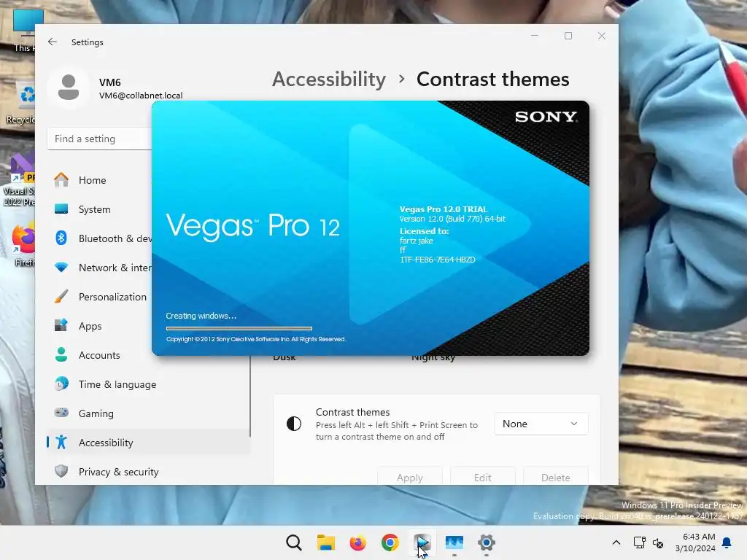This screenshot has width=747, height=560.
Task: Click the network tray icon
Action: pos(639,542)
